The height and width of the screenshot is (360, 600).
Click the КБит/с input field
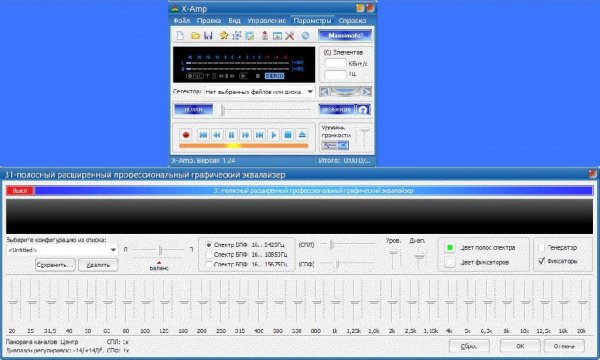(335, 63)
